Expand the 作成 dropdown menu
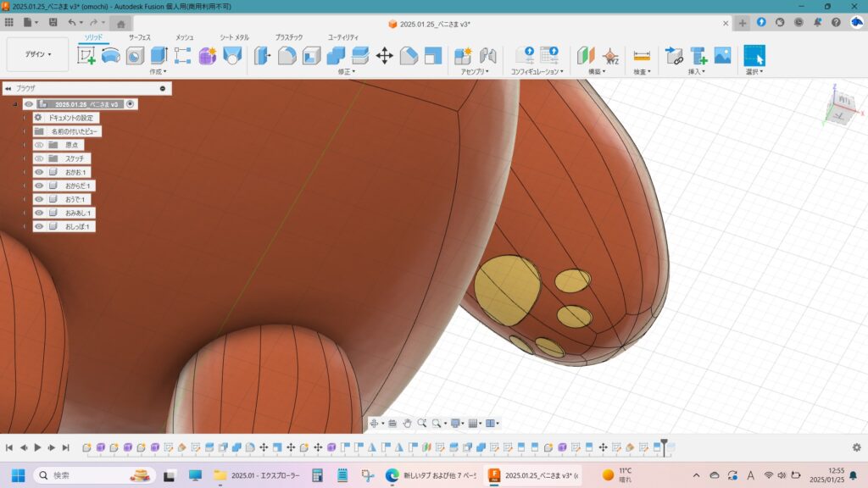This screenshot has height=488, width=868. (x=159, y=72)
